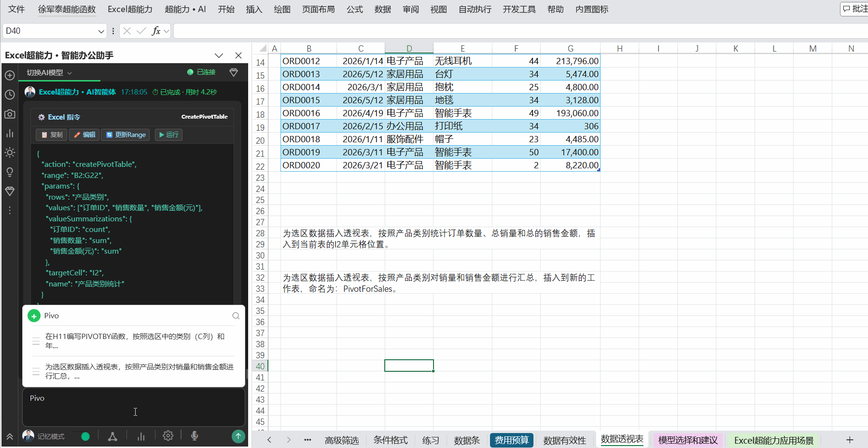Close the Excel超能力 assistant pane
Screen dimensions: 868x448
(x=238, y=55)
